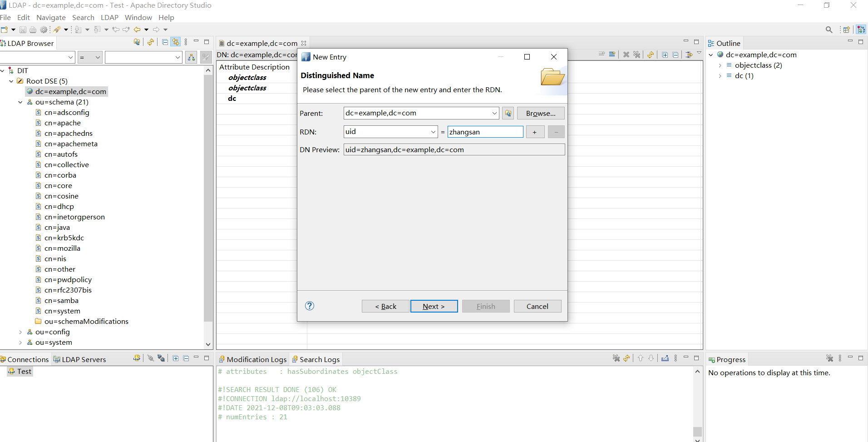Open the quick search operator dropdown
Viewport: 868px width, 442px height.
[98, 57]
